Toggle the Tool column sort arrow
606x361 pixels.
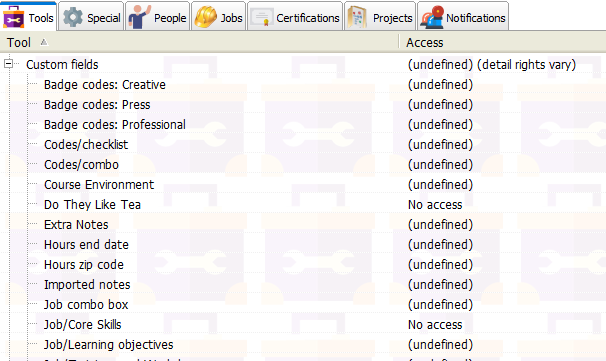tap(44, 42)
